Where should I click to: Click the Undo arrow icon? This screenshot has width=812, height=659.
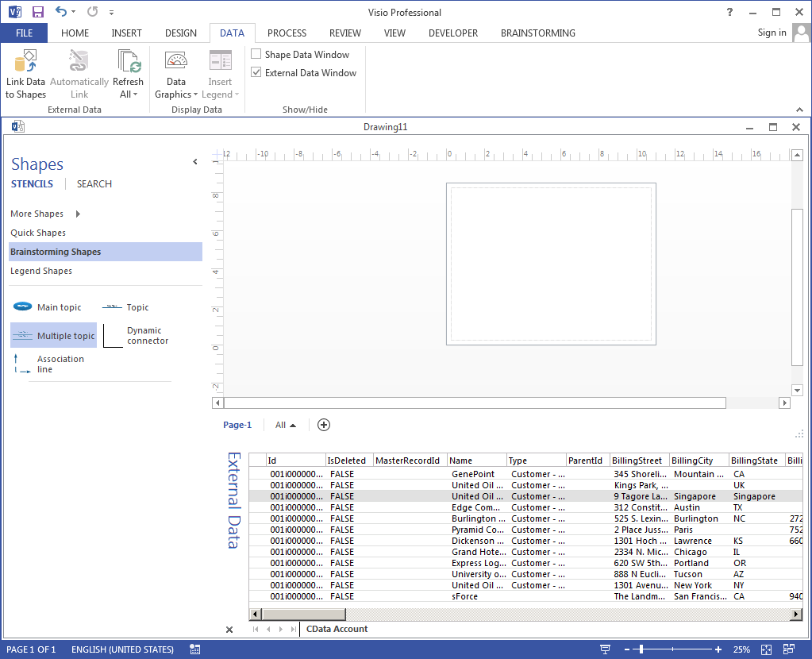click(x=61, y=12)
